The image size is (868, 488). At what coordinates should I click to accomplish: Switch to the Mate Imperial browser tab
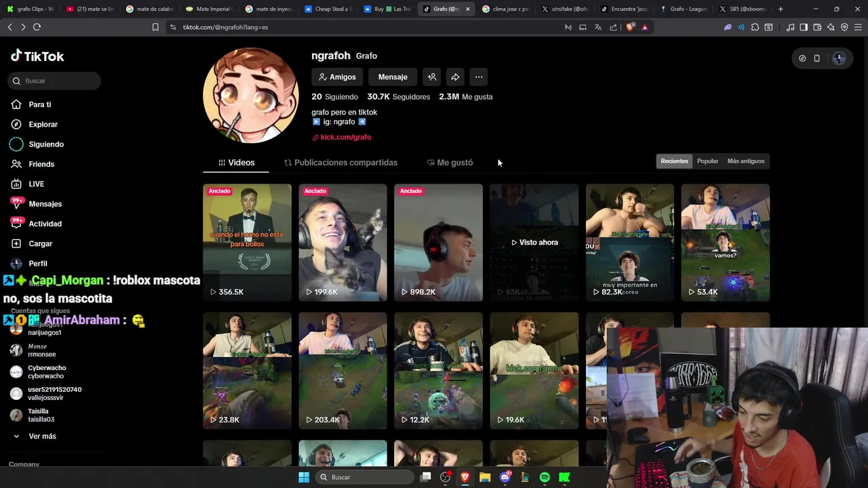point(209,9)
